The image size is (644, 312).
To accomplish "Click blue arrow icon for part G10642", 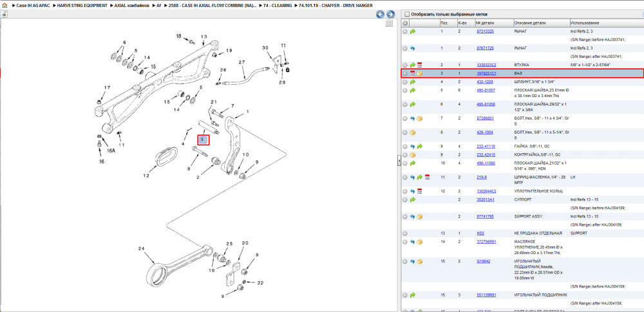I will point(413,262).
